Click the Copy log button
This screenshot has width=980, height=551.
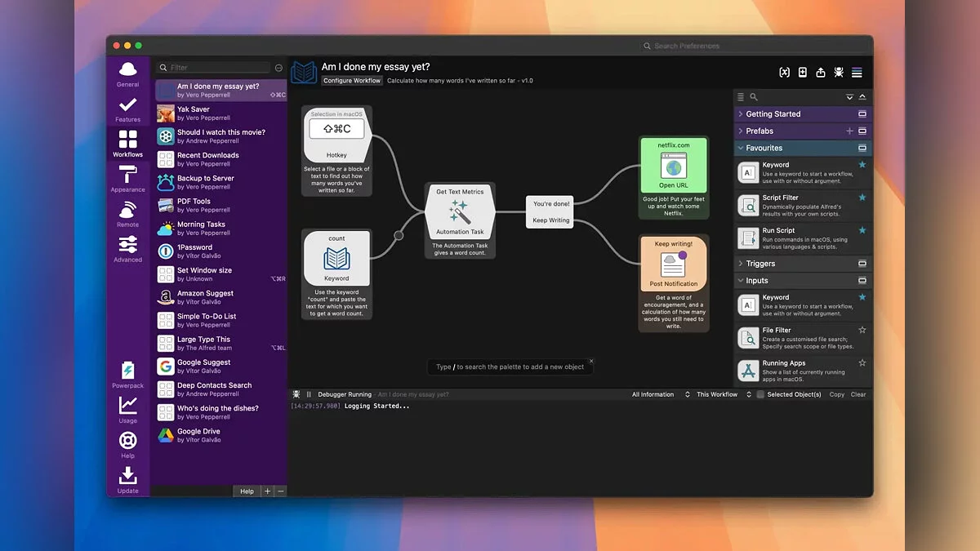(837, 394)
